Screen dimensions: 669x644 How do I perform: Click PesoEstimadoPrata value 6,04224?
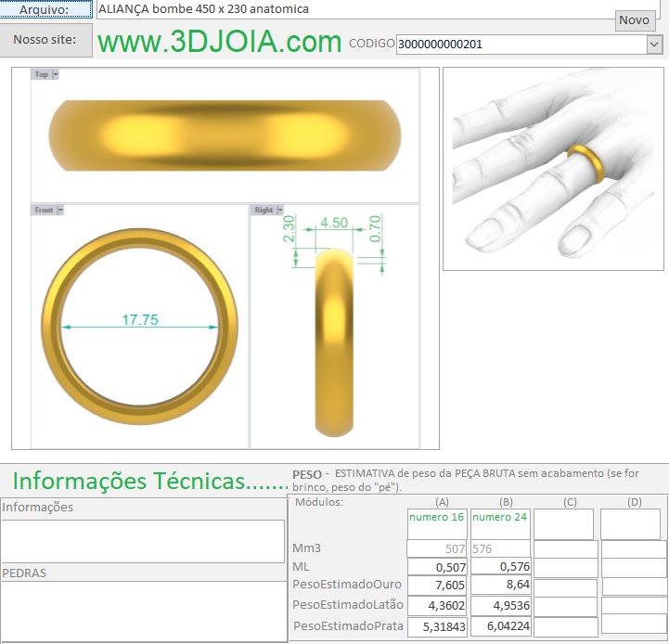(500, 626)
